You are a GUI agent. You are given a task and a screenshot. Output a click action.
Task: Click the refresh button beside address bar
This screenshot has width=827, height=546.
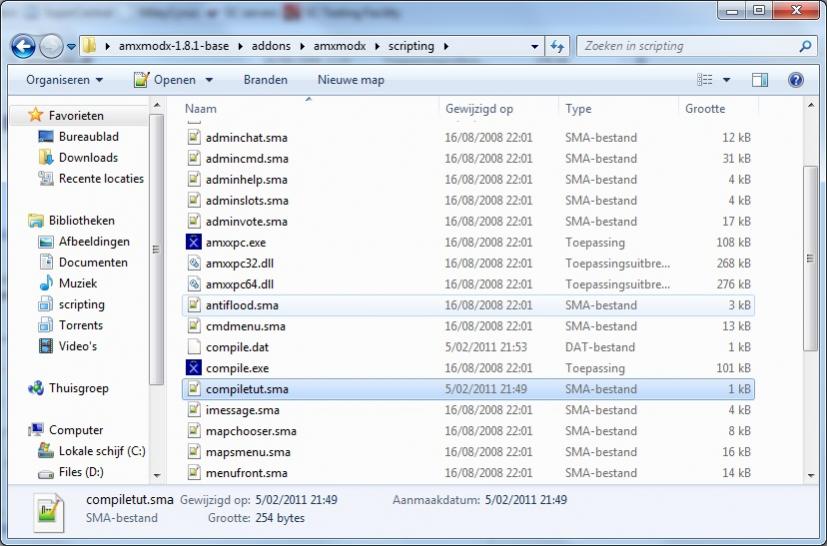click(557, 46)
